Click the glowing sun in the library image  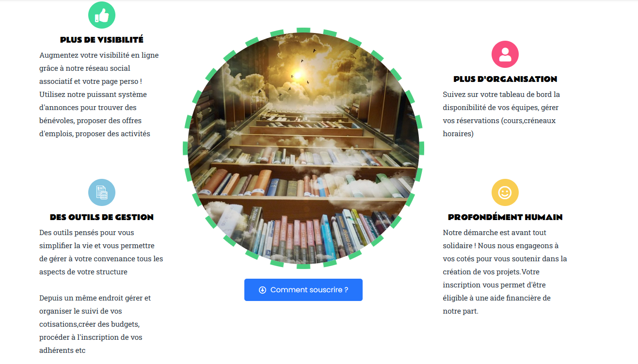point(297,73)
